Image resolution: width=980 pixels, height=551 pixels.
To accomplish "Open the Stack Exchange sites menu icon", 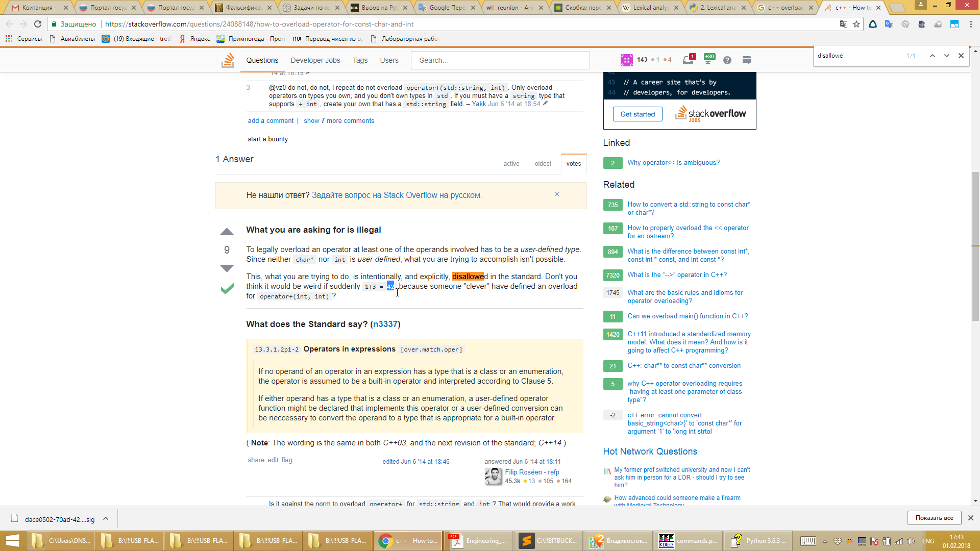I will [x=747, y=60].
